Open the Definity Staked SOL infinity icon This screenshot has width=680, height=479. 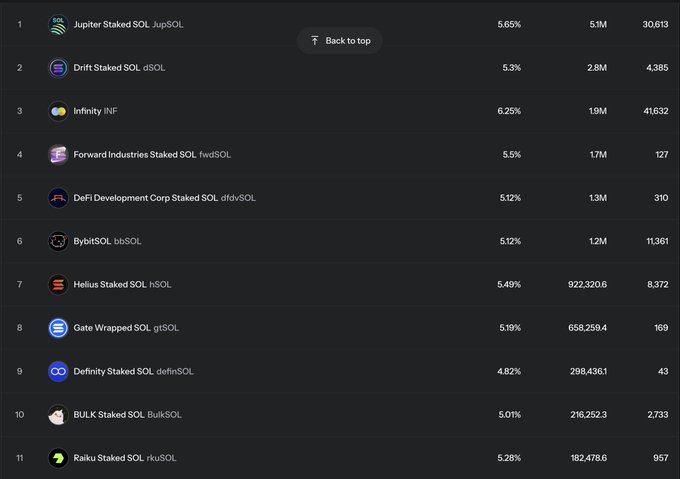(x=58, y=371)
